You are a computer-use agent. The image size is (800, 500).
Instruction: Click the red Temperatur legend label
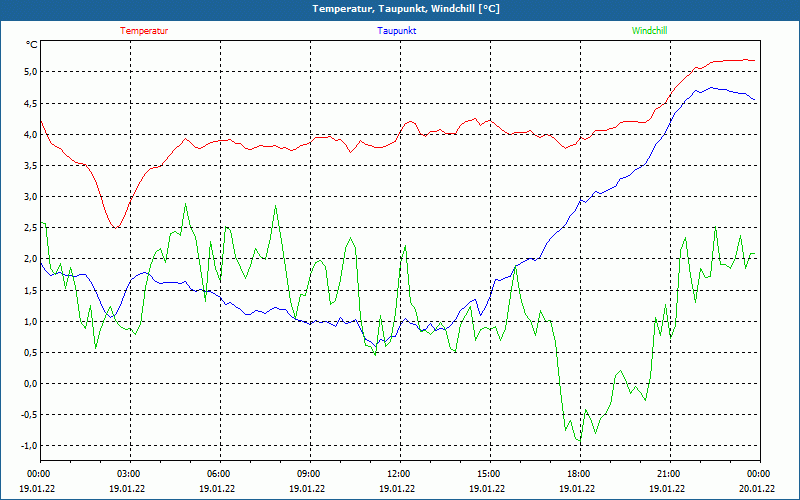pos(144,31)
